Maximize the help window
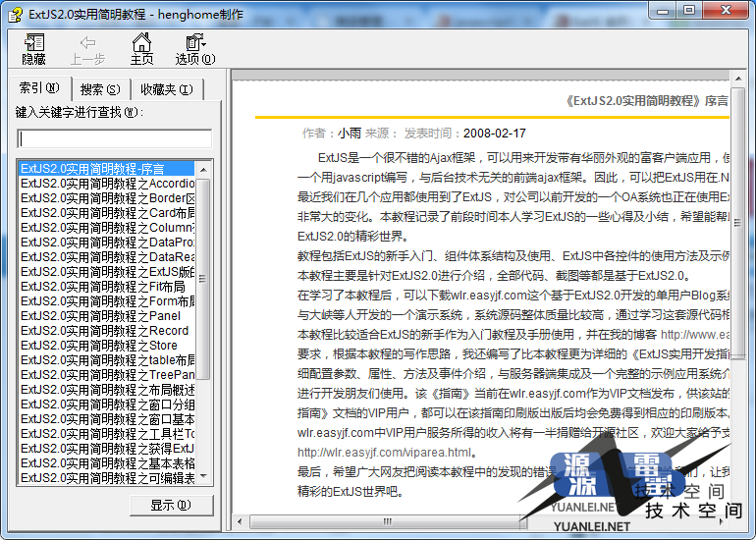 pos(689,11)
